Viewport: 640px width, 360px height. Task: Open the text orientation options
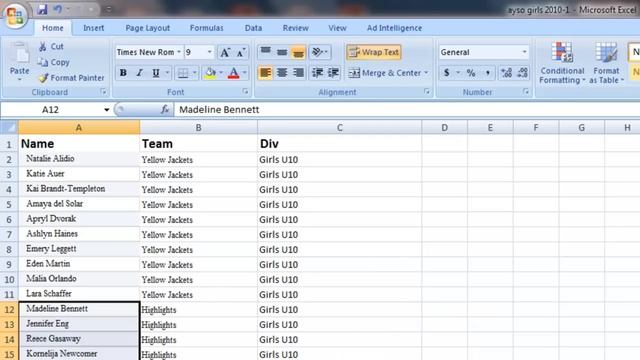[x=320, y=52]
